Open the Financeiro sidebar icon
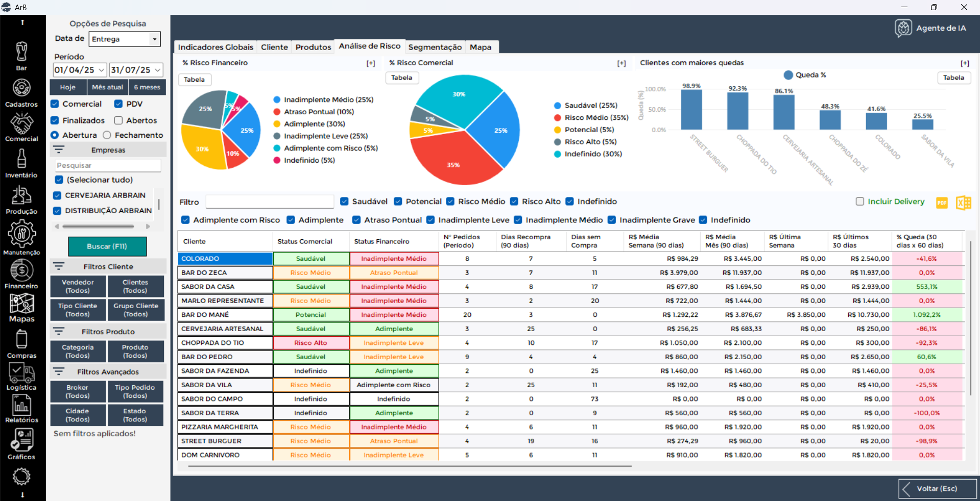This screenshot has width=980, height=501. 21,274
